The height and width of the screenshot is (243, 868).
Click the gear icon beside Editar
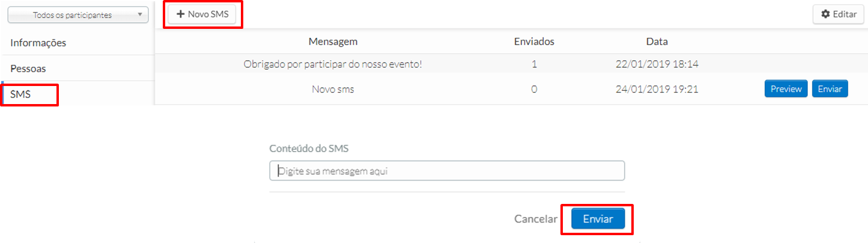(x=826, y=14)
